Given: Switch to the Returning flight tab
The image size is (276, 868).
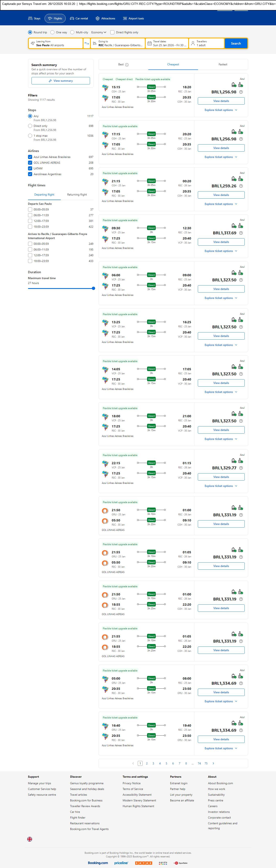Looking at the screenshot, I should click(x=77, y=195).
